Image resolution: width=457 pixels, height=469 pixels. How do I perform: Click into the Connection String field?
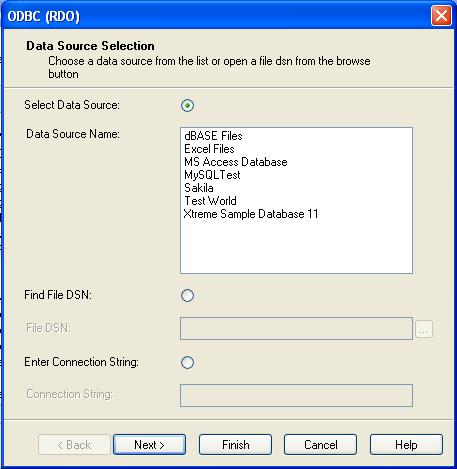296,395
